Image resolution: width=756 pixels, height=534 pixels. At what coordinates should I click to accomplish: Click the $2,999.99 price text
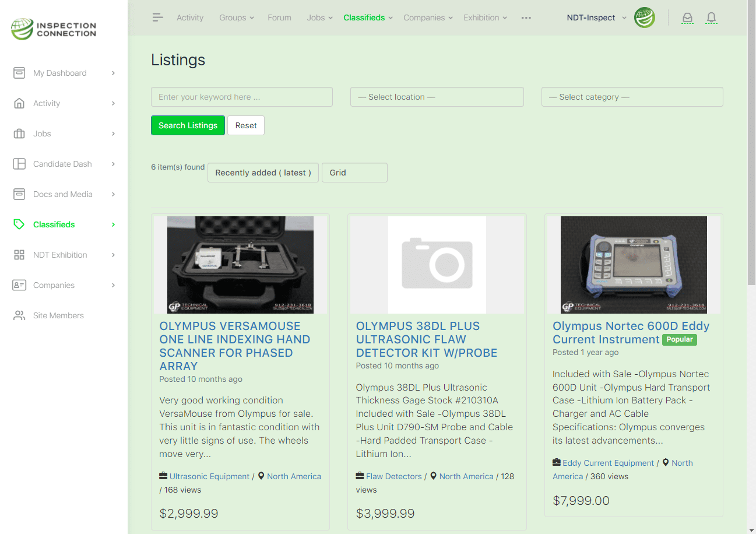(x=189, y=514)
